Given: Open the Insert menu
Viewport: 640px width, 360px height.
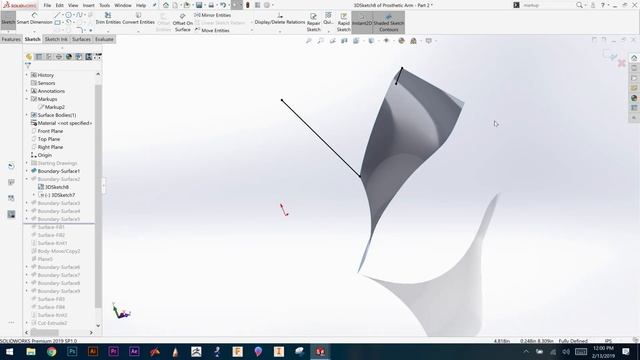Looking at the screenshot, I should (89, 5).
